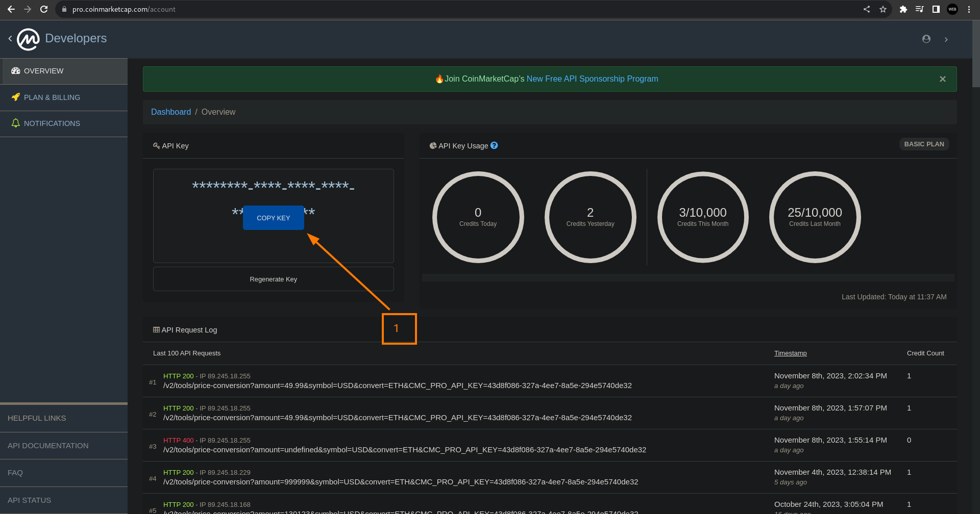Click the BASIC PLAN badge

[x=924, y=144]
